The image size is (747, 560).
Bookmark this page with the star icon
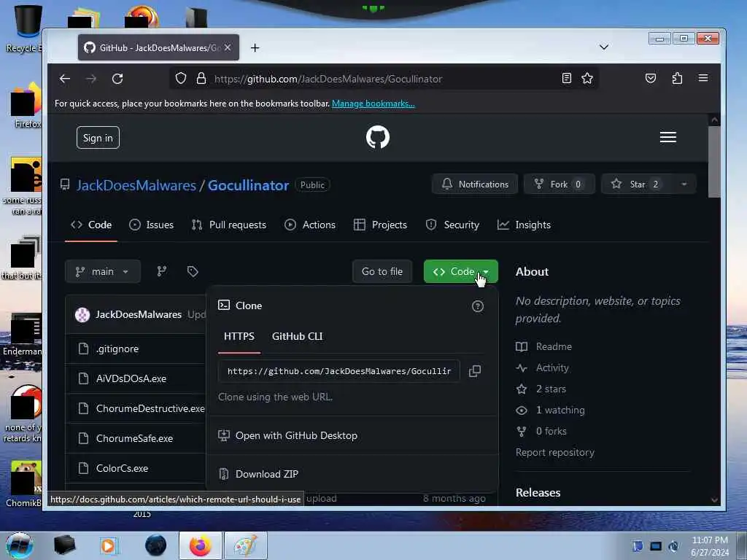pyautogui.click(x=587, y=78)
